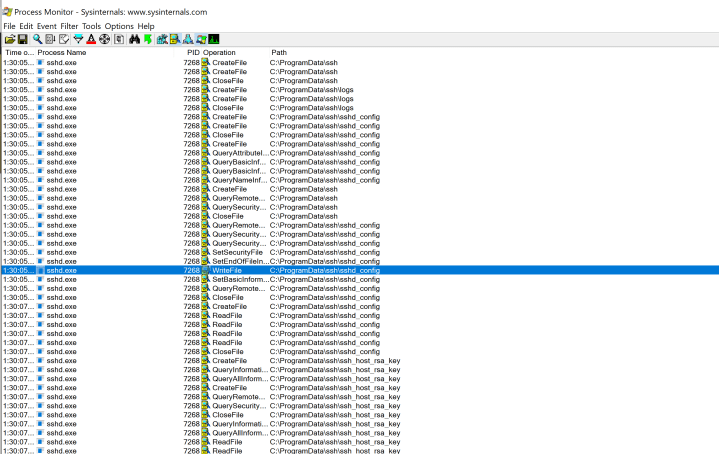Click the green Jump To arrow icon
Viewport: 719px width, 454px height.
(147, 39)
